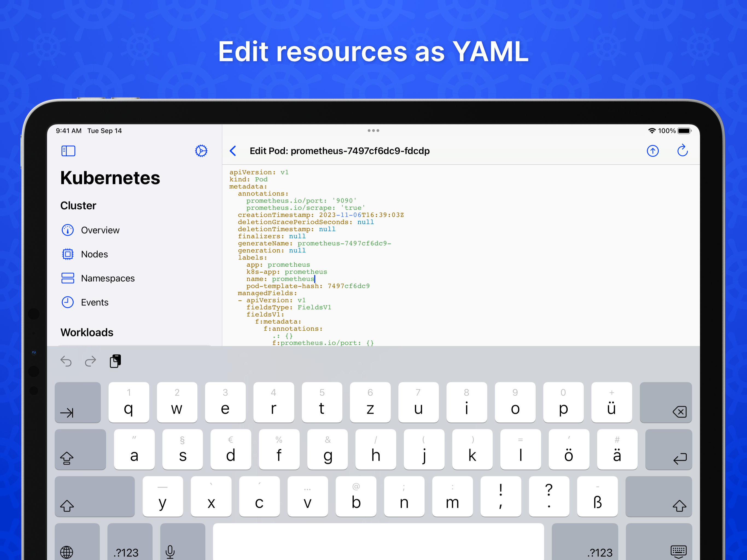Start dictation with the microphone key
Viewport: 747px width, 560px height.
(182, 542)
